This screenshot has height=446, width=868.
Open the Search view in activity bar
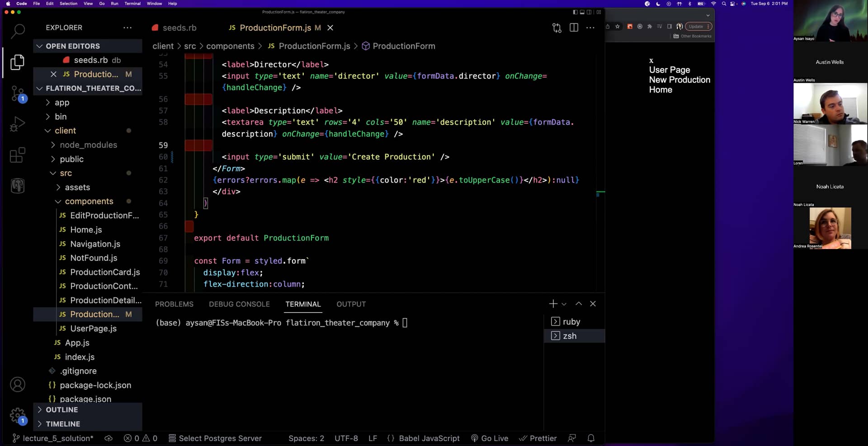[x=18, y=31]
